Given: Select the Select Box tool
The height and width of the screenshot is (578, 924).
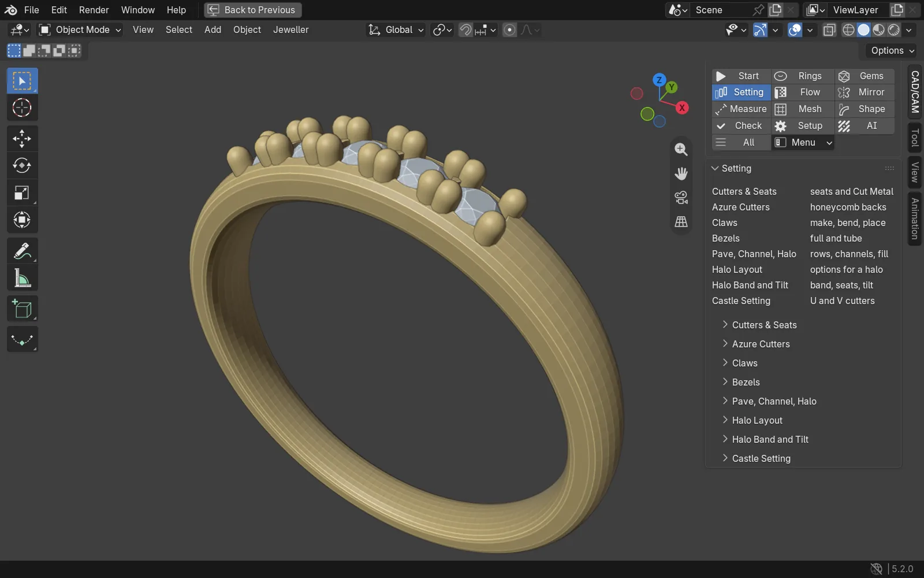Looking at the screenshot, I should (22, 80).
